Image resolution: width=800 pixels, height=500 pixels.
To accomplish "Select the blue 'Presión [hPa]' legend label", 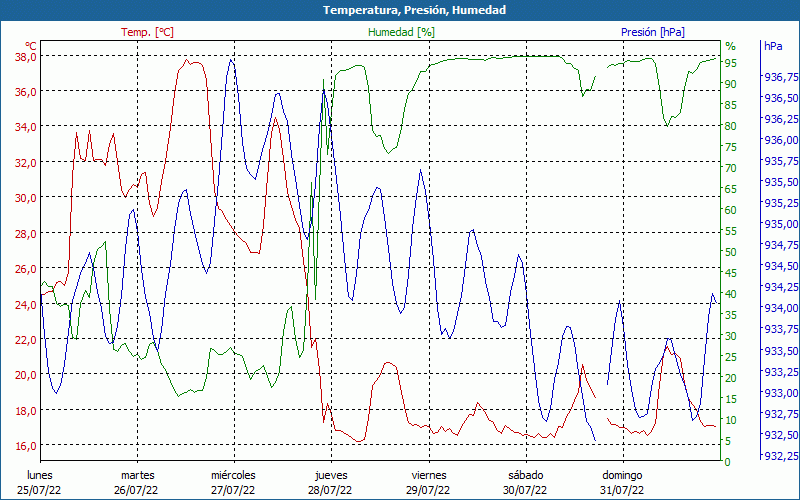I will (x=653, y=32).
